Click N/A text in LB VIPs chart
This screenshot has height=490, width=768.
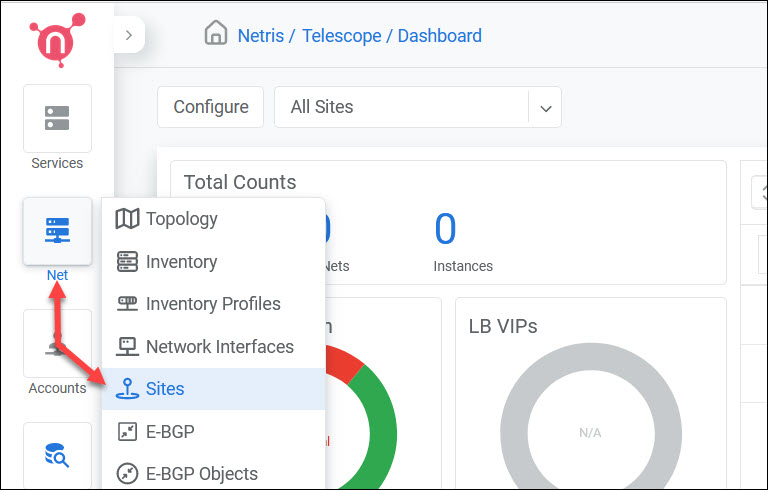[x=590, y=433]
